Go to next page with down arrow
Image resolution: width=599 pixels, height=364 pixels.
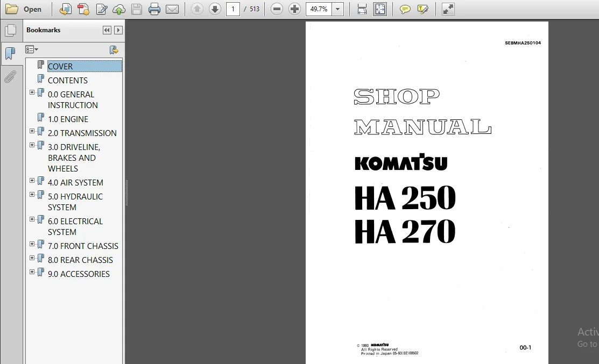coord(215,9)
